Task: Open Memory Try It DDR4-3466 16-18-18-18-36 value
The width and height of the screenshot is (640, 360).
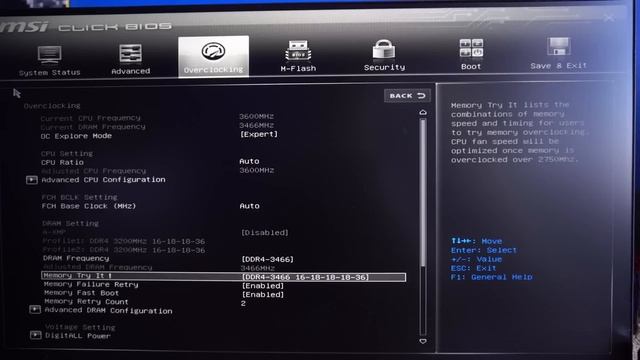Action: [x=305, y=277]
